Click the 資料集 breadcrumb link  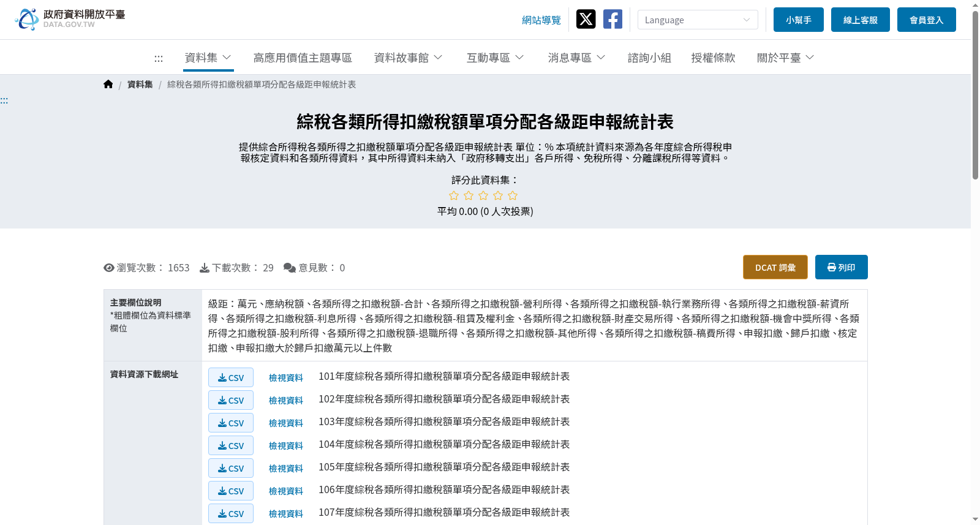pos(140,85)
